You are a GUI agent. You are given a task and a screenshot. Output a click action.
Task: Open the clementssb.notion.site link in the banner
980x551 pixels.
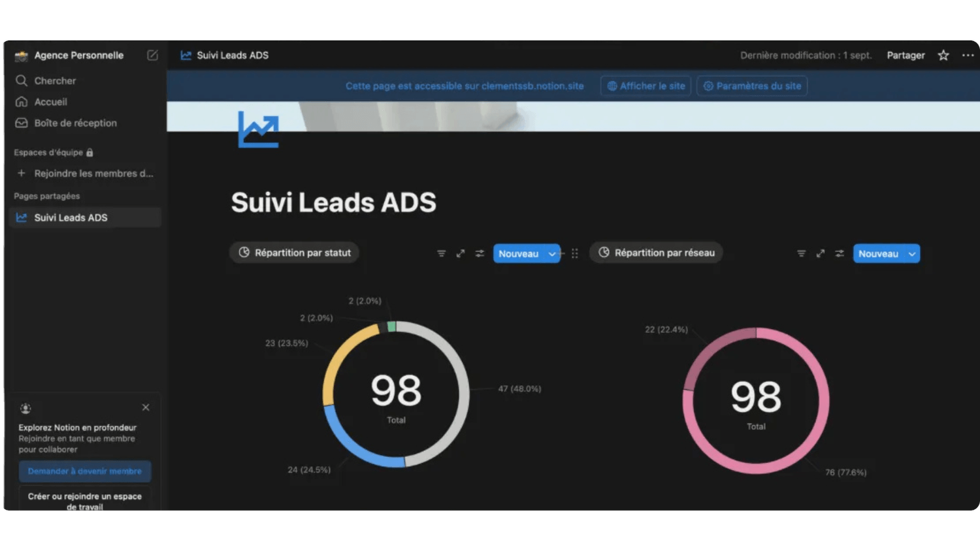[532, 86]
